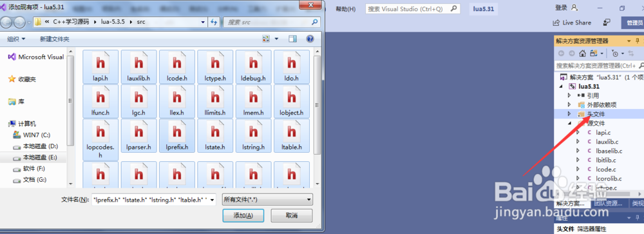
Task: Choose the ldebug.h file
Action: (253, 66)
